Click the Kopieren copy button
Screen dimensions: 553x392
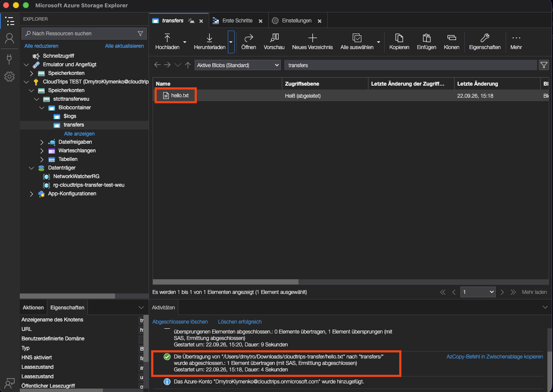pos(399,42)
